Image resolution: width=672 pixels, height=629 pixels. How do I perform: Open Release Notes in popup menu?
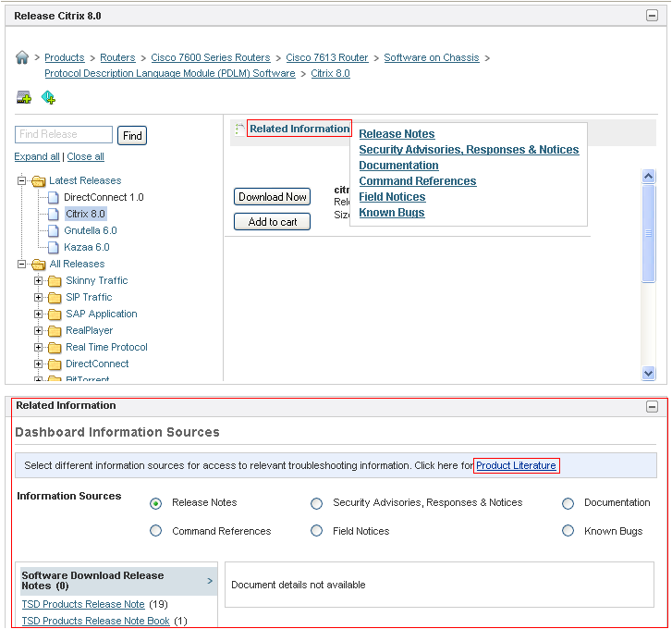click(397, 134)
